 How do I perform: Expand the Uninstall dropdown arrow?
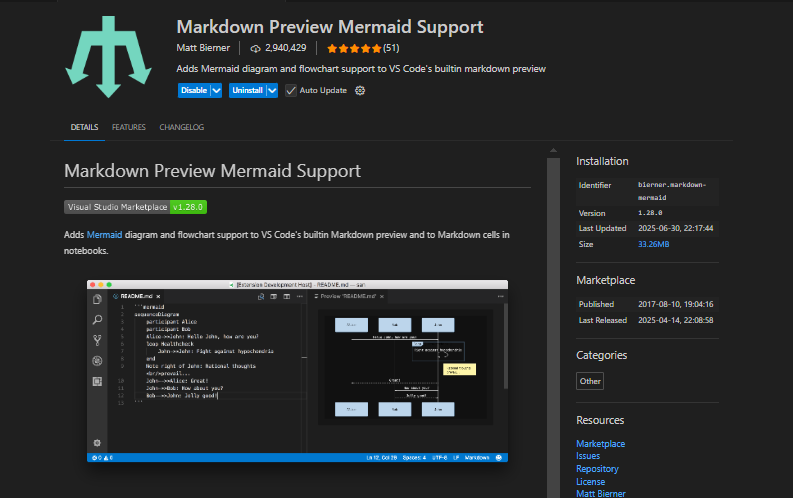point(272,90)
